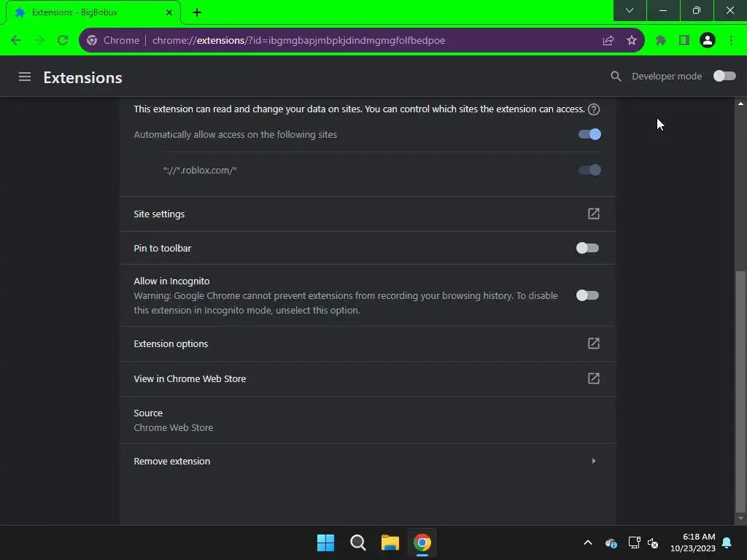Viewport: 747px width, 560px height.
Task: Open network display tray icon
Action: (x=634, y=542)
